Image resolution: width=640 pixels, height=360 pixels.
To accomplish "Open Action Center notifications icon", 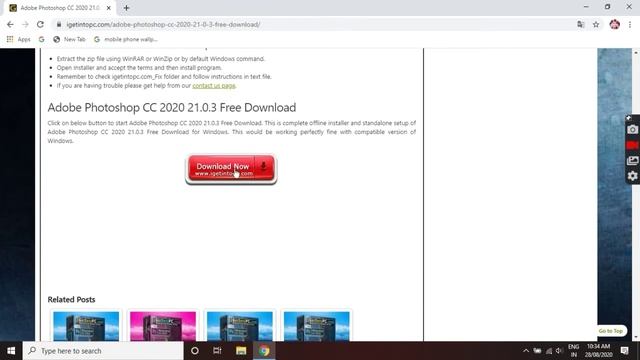I will [624, 351].
